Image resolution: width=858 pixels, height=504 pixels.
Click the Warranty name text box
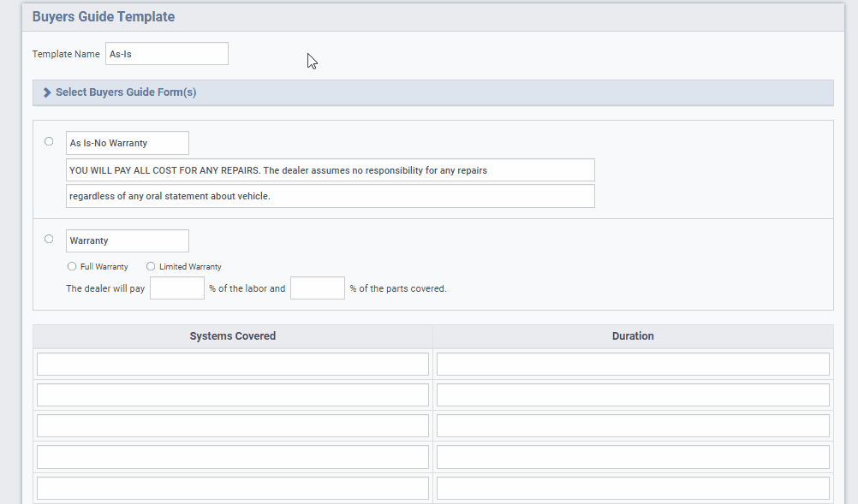(x=127, y=240)
